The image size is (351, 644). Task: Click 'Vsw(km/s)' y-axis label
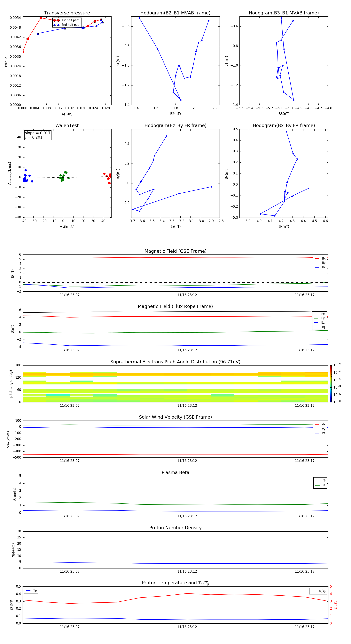click(x=8, y=439)
